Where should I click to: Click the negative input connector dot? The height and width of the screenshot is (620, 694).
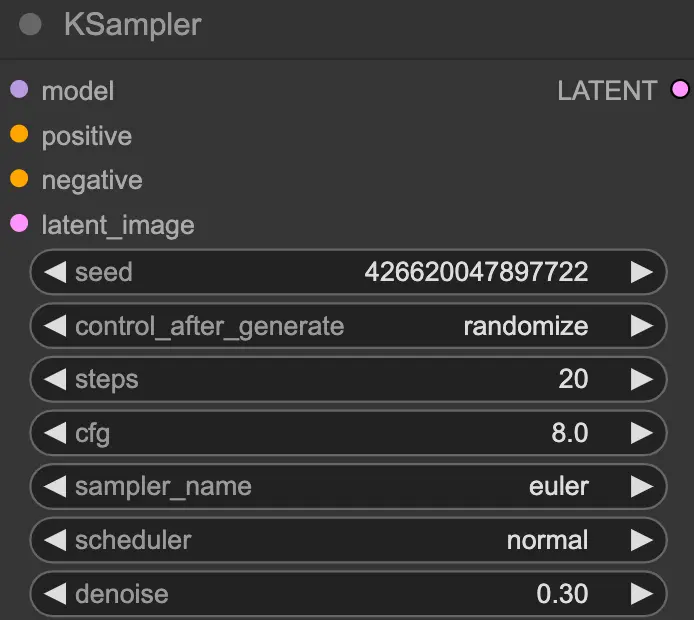(19, 180)
